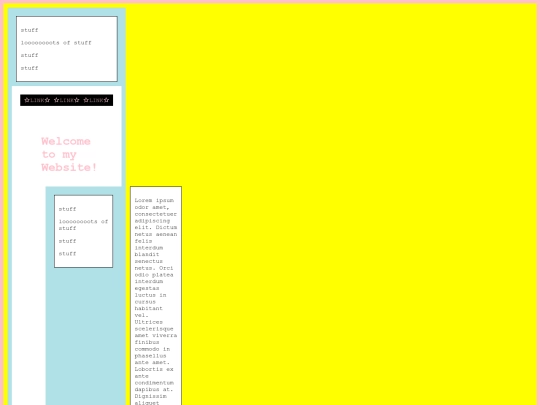Click the word "cursus" in the paragraph
Viewport: 540px width, 405px height.
coord(145,302)
